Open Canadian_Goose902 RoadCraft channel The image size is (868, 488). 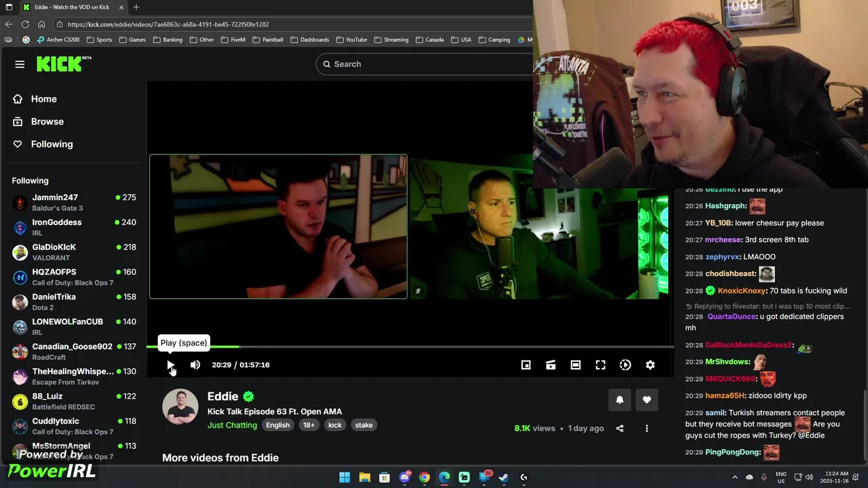[74, 351]
